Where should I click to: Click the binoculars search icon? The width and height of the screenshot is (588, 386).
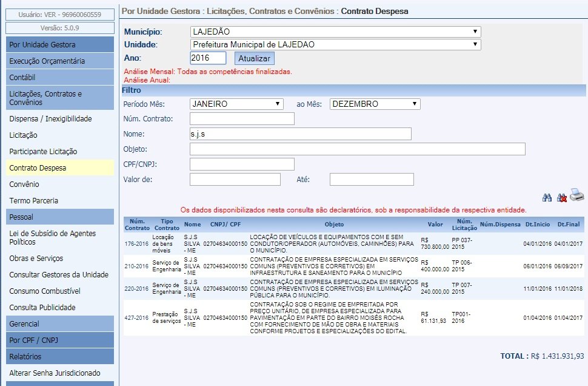pyautogui.click(x=546, y=197)
